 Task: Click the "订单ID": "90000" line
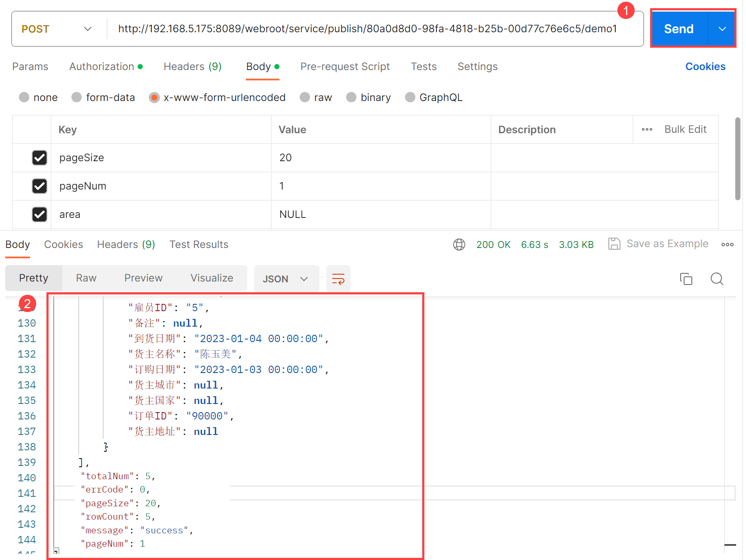pyautogui.click(x=181, y=416)
